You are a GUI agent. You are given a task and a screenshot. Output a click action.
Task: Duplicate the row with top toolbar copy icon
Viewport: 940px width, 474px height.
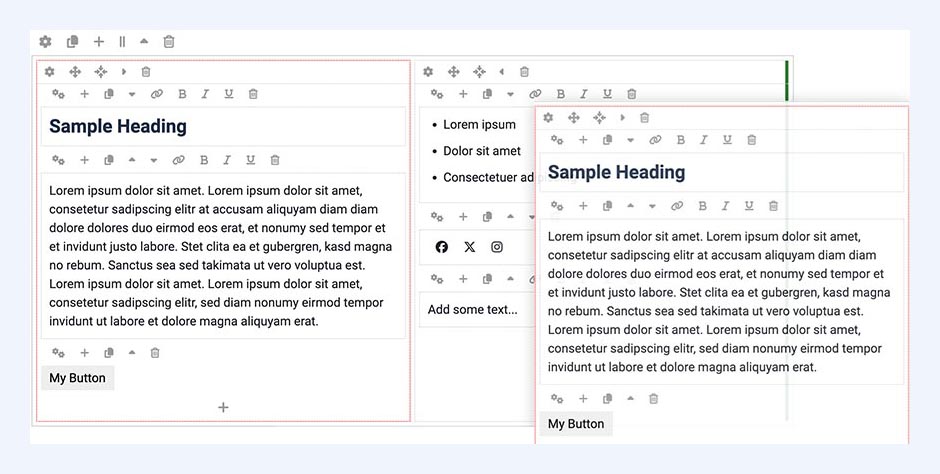(x=72, y=41)
